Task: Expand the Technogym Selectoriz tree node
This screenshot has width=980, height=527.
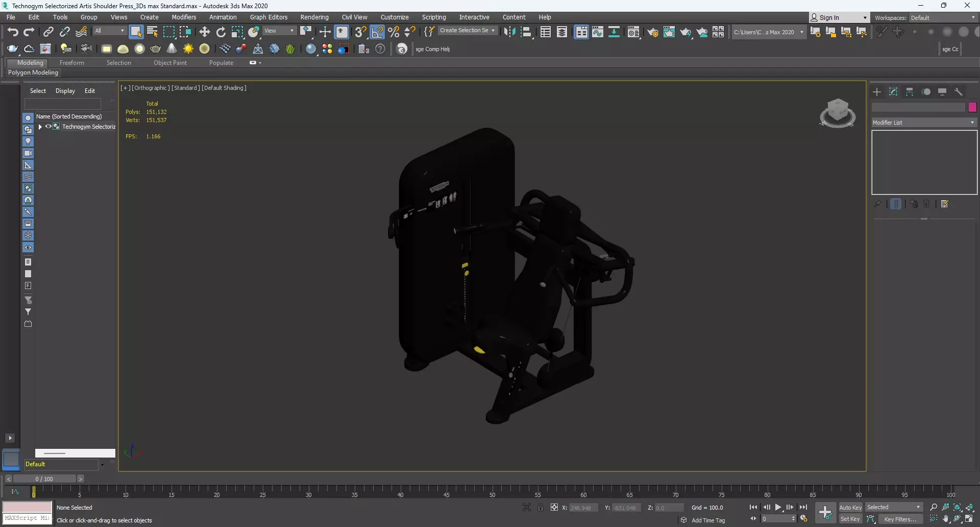Action: click(x=40, y=127)
